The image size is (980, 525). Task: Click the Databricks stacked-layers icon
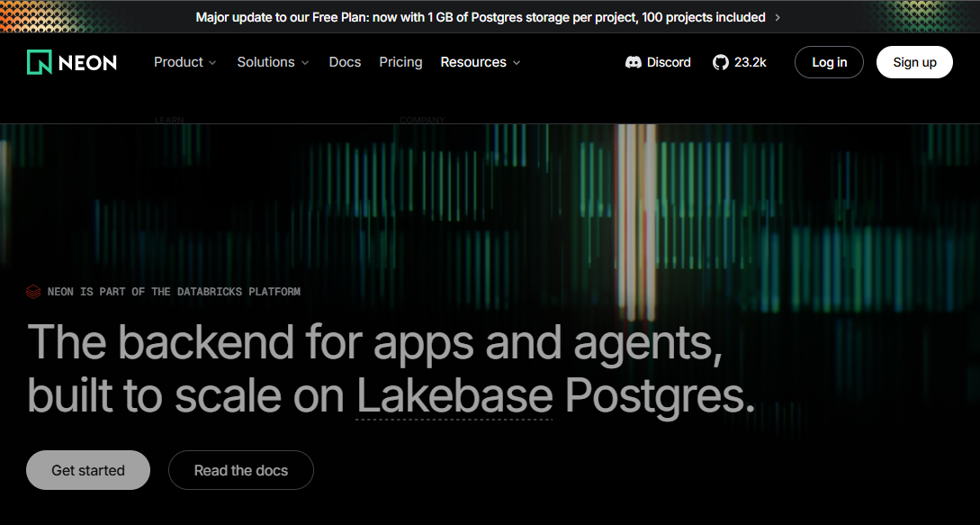point(34,292)
